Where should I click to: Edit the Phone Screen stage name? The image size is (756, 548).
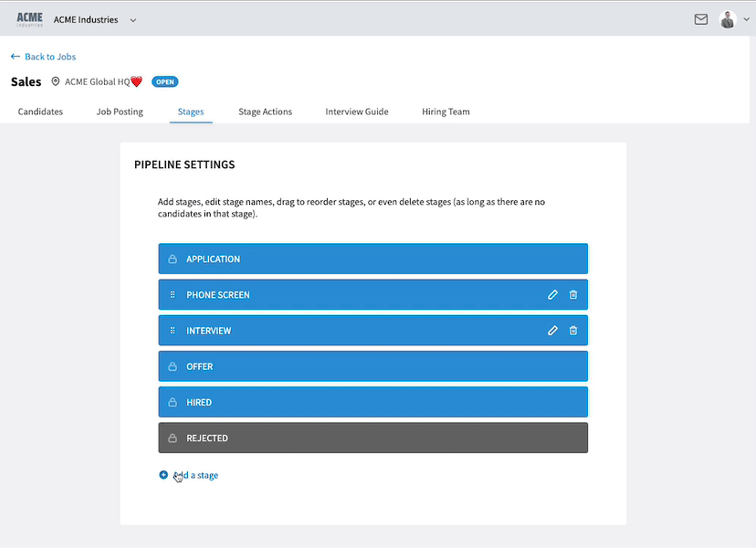tap(553, 295)
